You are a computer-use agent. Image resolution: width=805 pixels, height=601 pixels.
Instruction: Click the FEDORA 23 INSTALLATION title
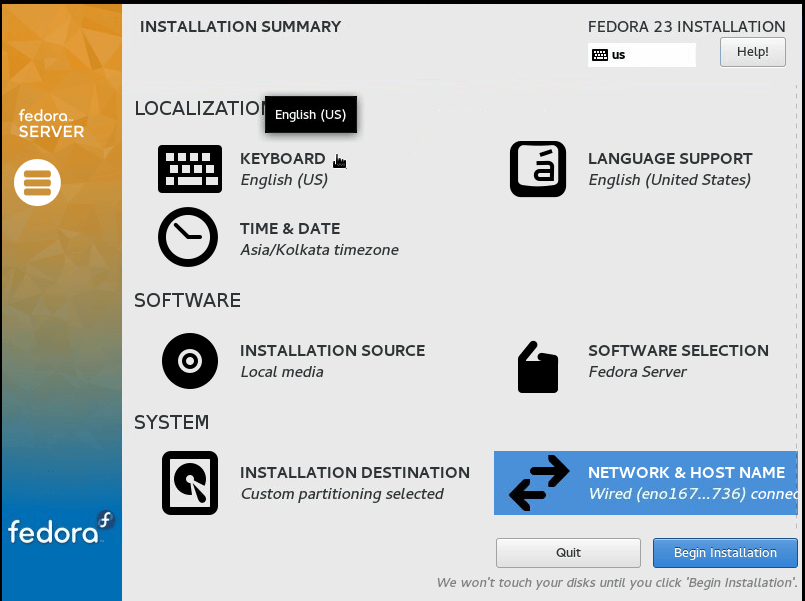click(686, 27)
